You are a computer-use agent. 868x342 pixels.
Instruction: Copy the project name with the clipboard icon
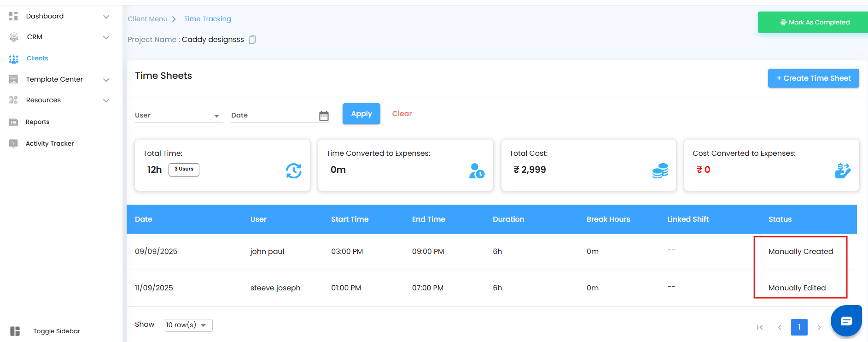click(252, 40)
